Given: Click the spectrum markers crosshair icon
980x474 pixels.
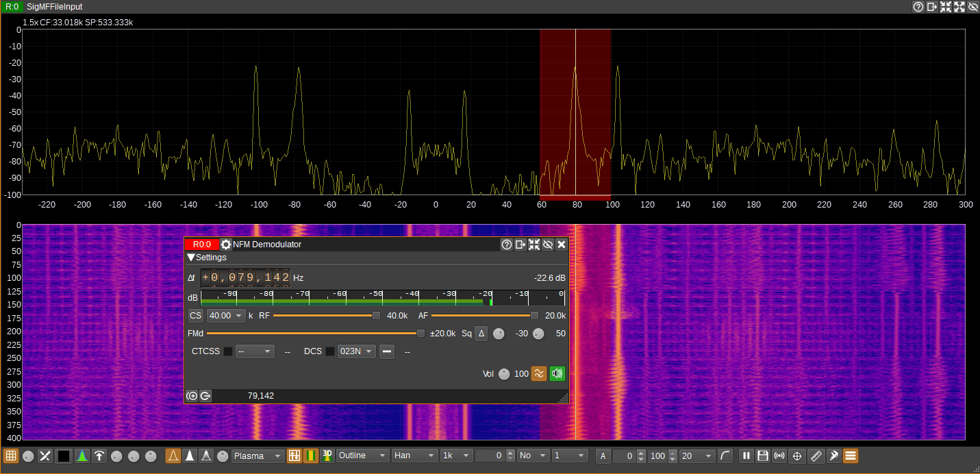Looking at the screenshot, I should 796,456.
